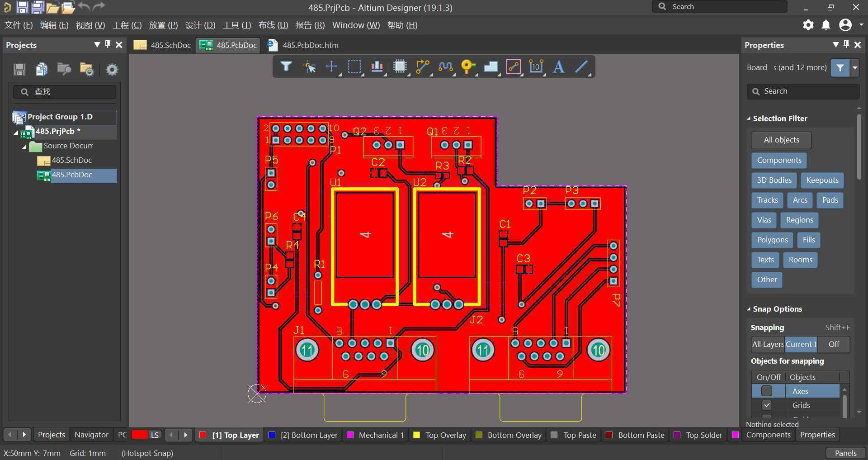This screenshot has height=460, width=868.
Task: Collapse the Snap Options section
Action: [x=749, y=309]
